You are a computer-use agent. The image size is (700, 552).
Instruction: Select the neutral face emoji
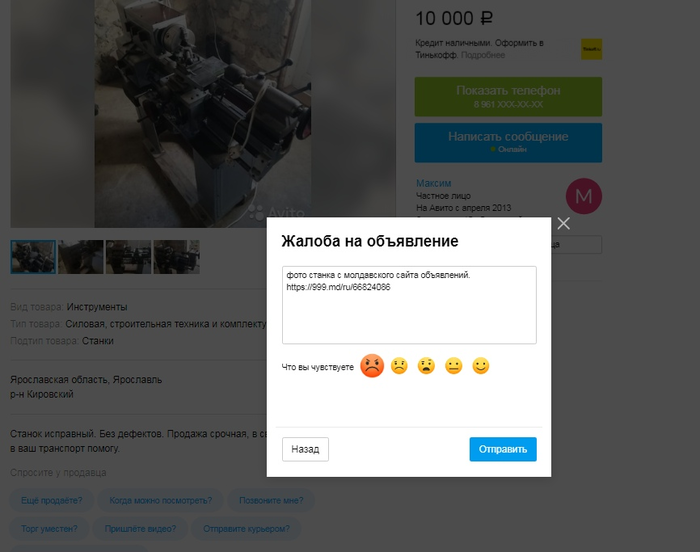click(x=454, y=366)
